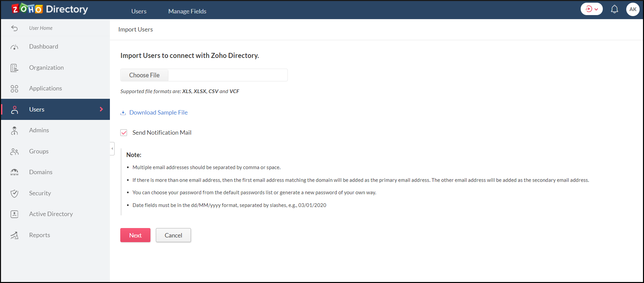Click the Admins icon in sidebar
Screen dimensions: 644x283
[x=14, y=131]
